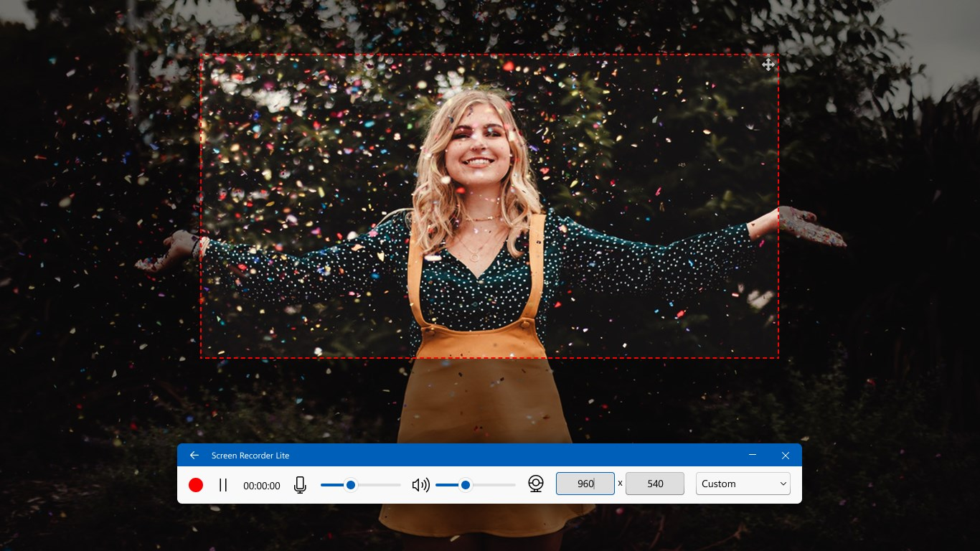Minimize the Screen Recorder Lite window

753,455
